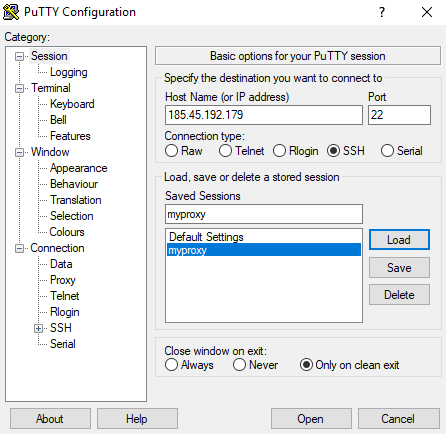Collapse the Window category node
The height and width of the screenshot is (434, 446).
coord(20,152)
